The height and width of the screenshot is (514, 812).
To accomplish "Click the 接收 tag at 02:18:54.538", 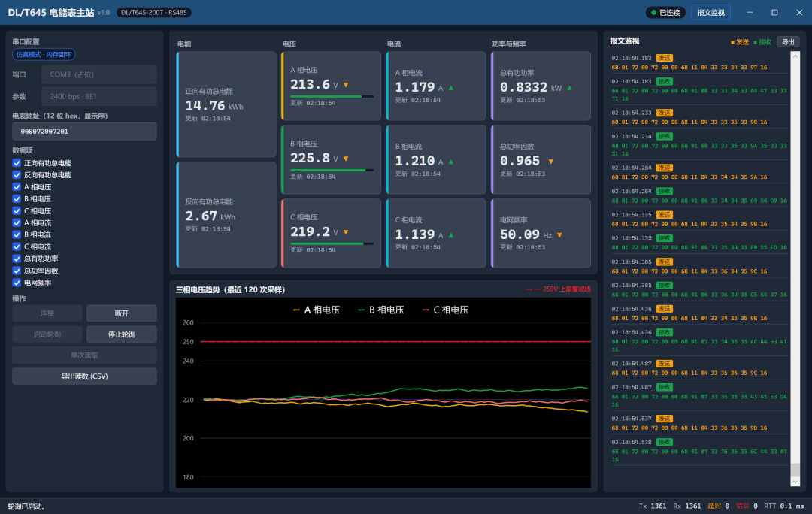I will (x=665, y=442).
